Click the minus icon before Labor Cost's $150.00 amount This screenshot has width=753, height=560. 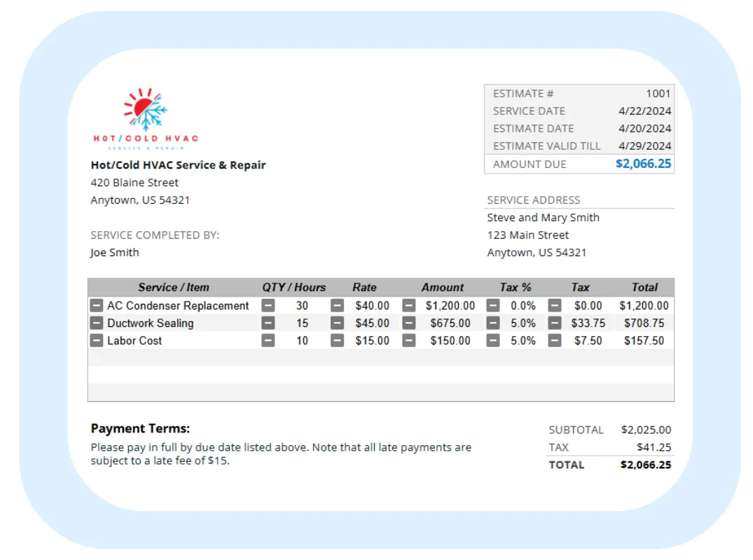(410, 340)
